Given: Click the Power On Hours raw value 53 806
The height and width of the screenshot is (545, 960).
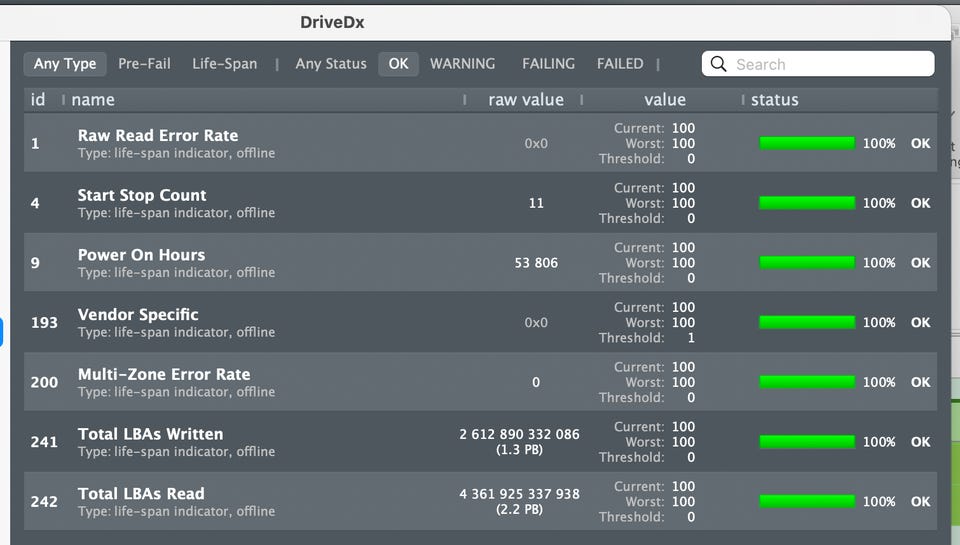Looking at the screenshot, I should tap(536, 263).
